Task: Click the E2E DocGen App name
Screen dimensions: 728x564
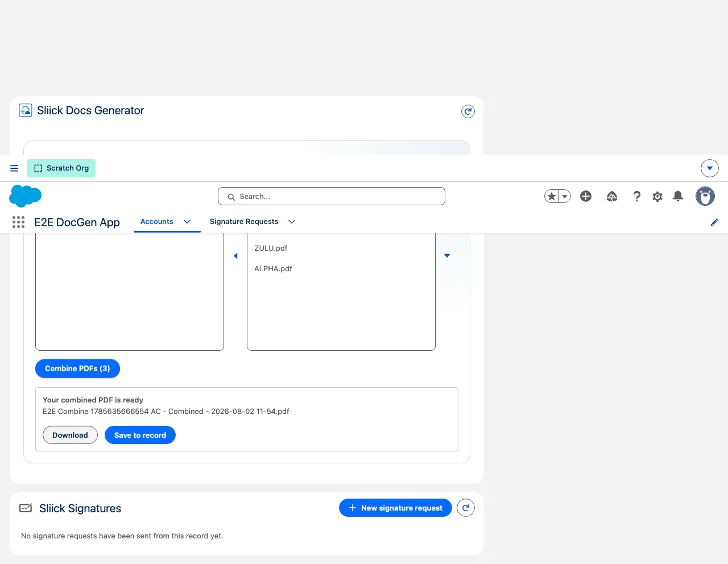Action: (x=77, y=222)
